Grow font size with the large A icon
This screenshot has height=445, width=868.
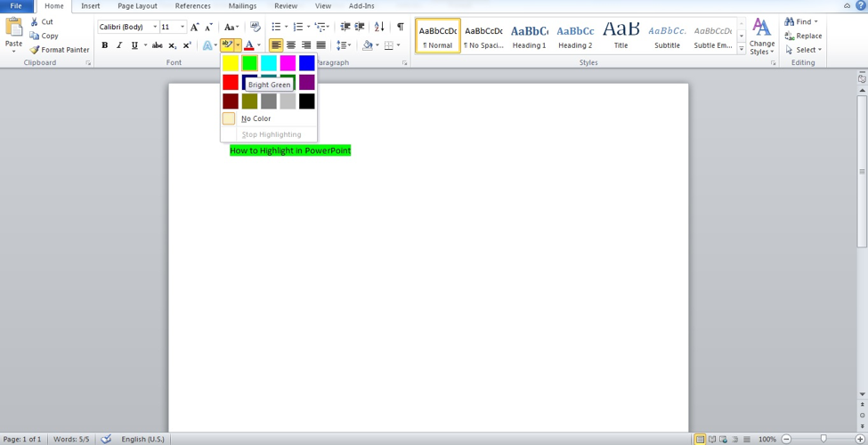click(194, 27)
